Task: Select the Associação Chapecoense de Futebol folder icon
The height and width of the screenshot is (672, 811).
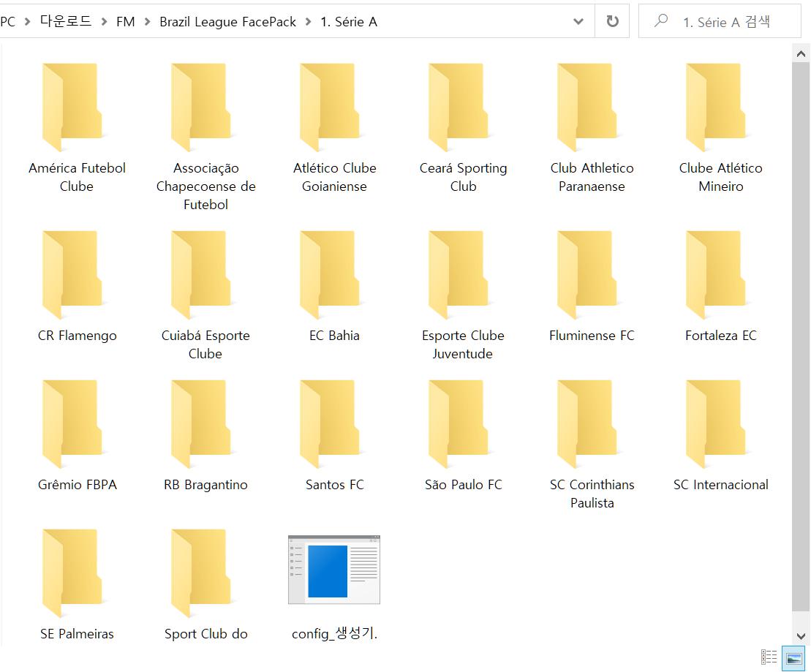Action: (201, 107)
